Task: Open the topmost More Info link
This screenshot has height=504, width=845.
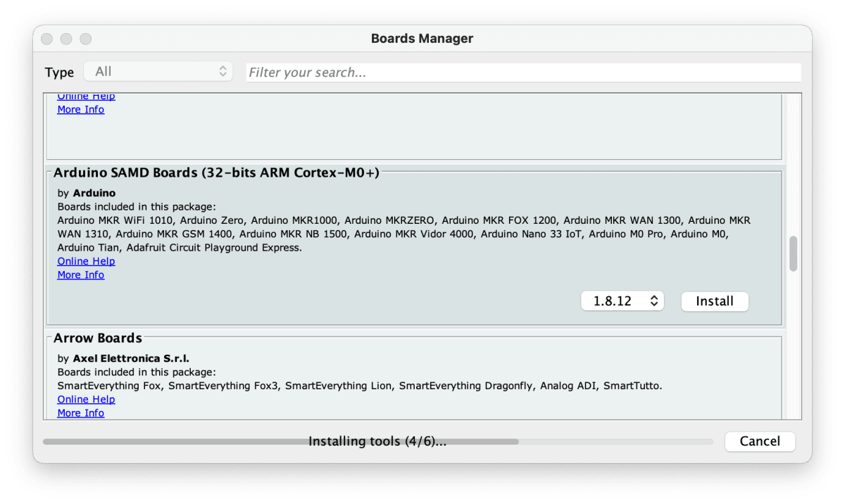Action: coord(80,110)
